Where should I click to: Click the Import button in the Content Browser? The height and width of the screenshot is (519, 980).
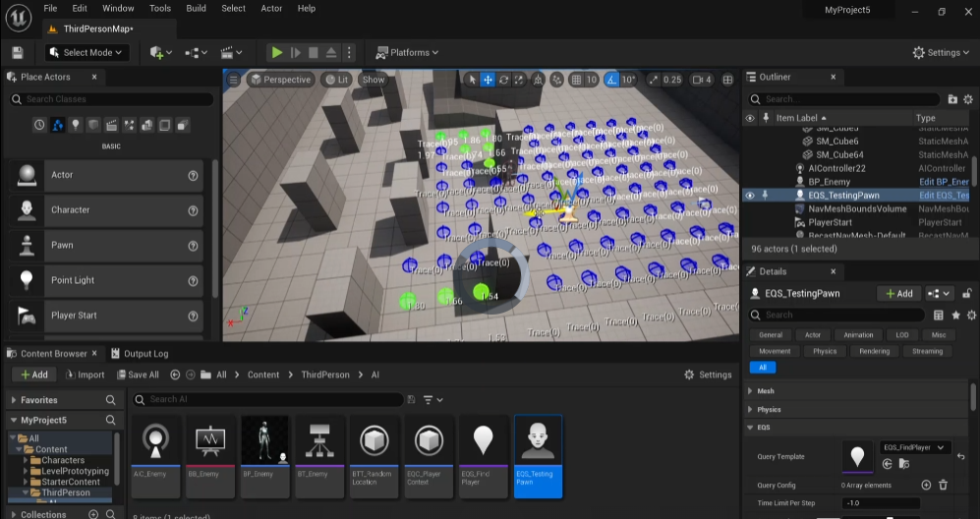click(x=86, y=375)
